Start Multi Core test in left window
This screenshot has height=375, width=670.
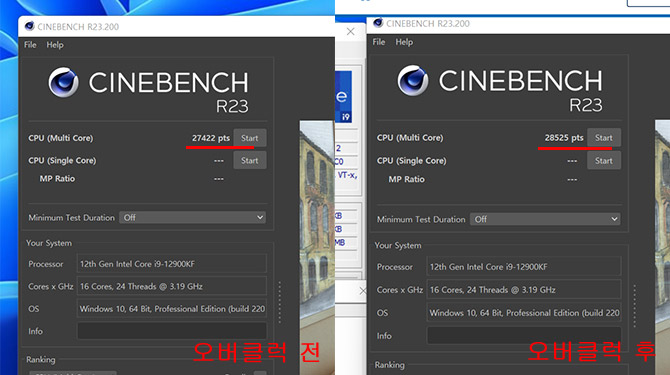pos(250,138)
